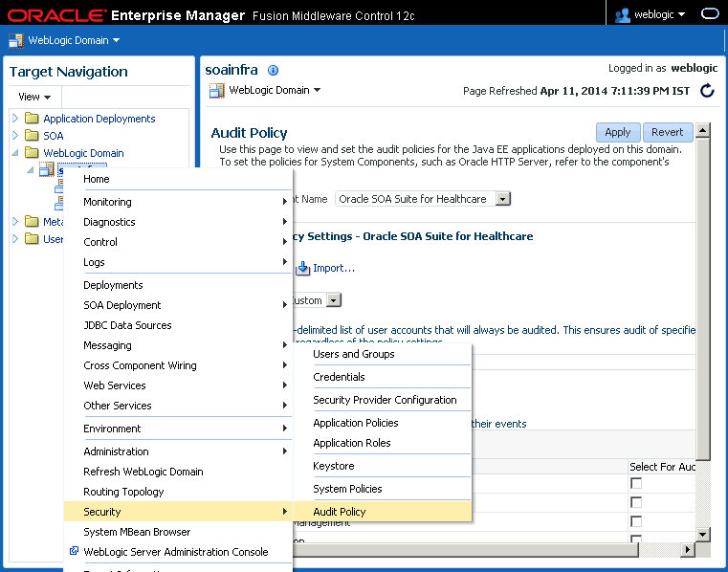Click the Application Deployments folder icon

(32, 118)
